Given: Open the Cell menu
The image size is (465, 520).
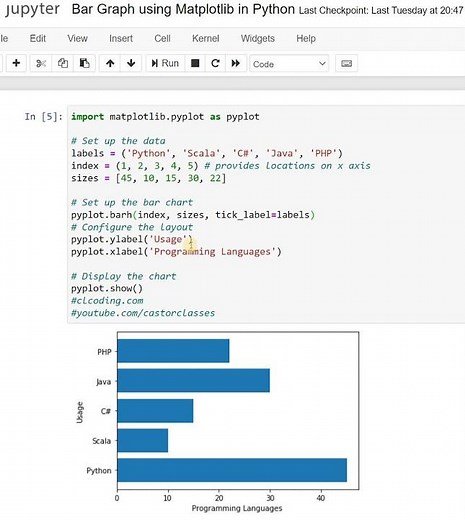Looking at the screenshot, I should pos(162,38).
